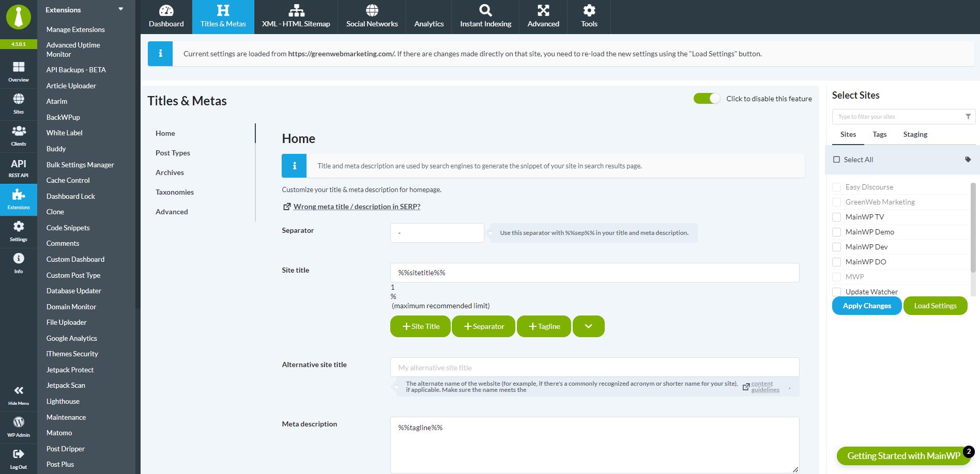
Task: Click the MainWP logo icon
Action: (x=19, y=17)
